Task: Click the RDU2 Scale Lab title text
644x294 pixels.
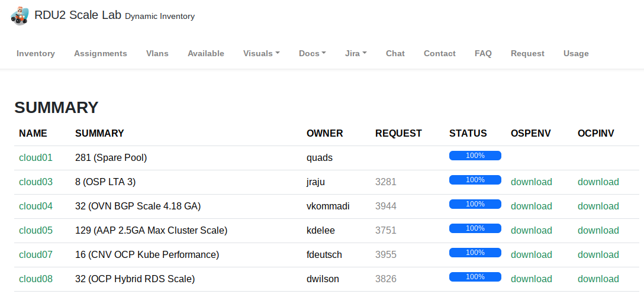Action: pos(78,15)
